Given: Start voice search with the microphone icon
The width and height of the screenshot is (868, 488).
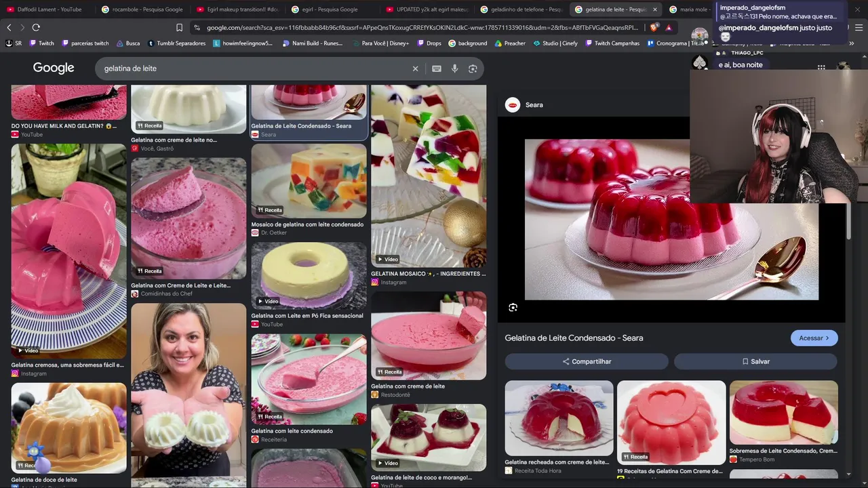Looking at the screenshot, I should [454, 68].
